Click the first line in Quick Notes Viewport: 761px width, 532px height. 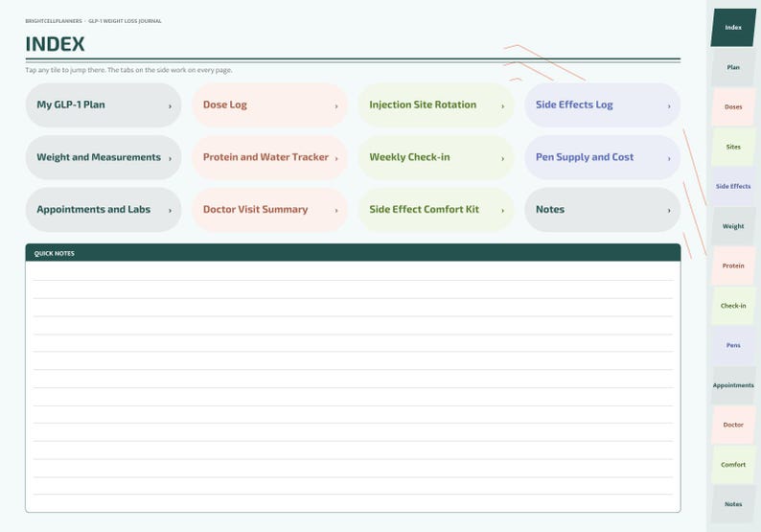[354, 272]
